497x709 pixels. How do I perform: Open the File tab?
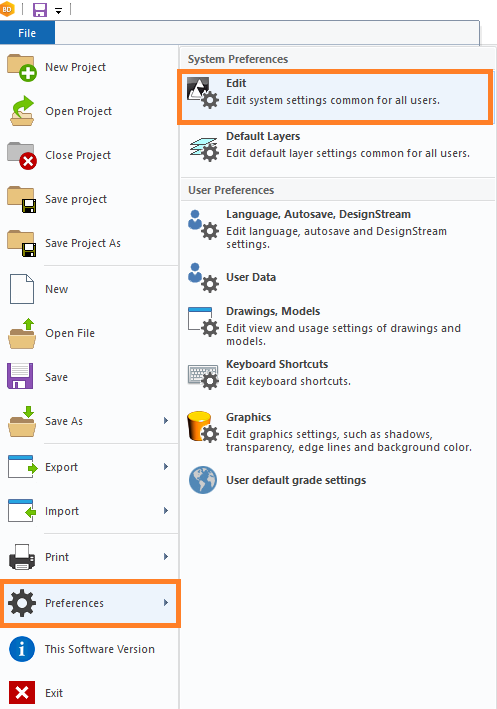coord(27,33)
